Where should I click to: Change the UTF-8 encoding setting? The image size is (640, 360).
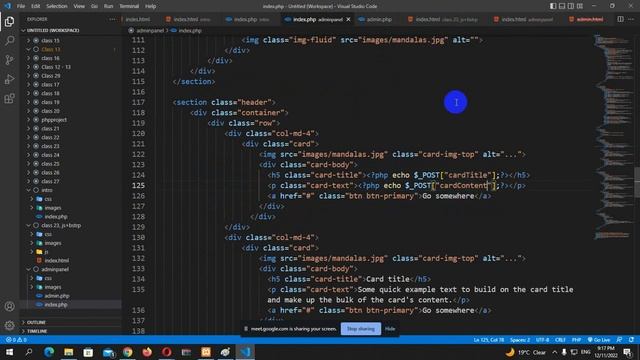coord(542,340)
